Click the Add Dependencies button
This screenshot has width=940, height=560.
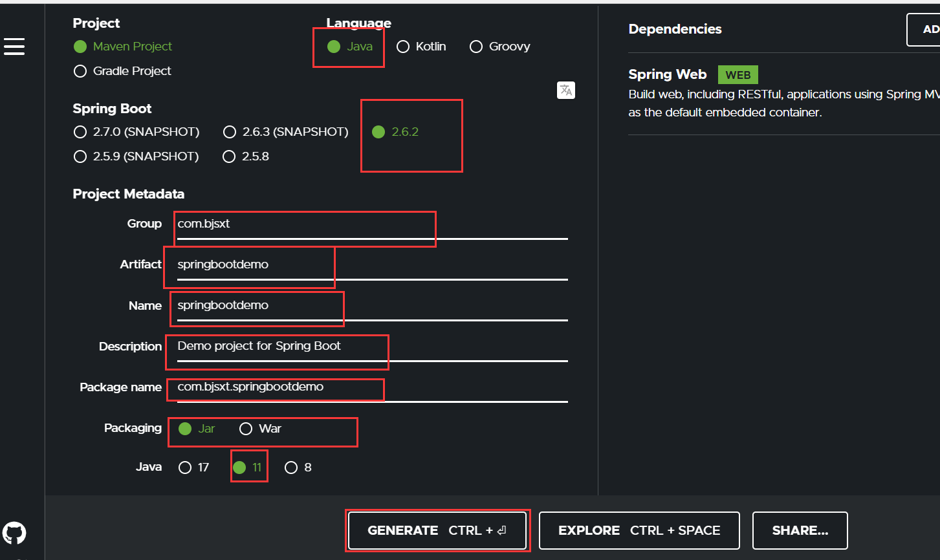click(924, 30)
